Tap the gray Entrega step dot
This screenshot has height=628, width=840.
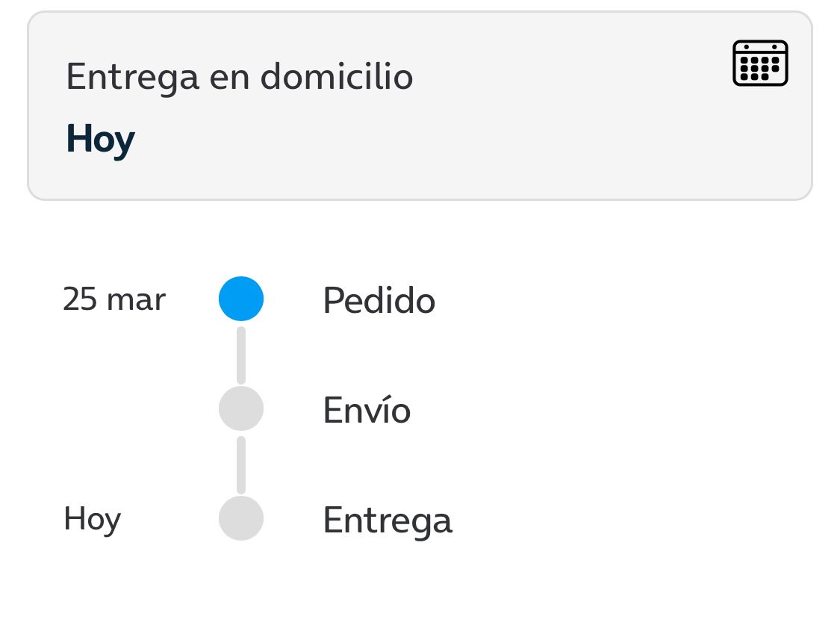(241, 518)
